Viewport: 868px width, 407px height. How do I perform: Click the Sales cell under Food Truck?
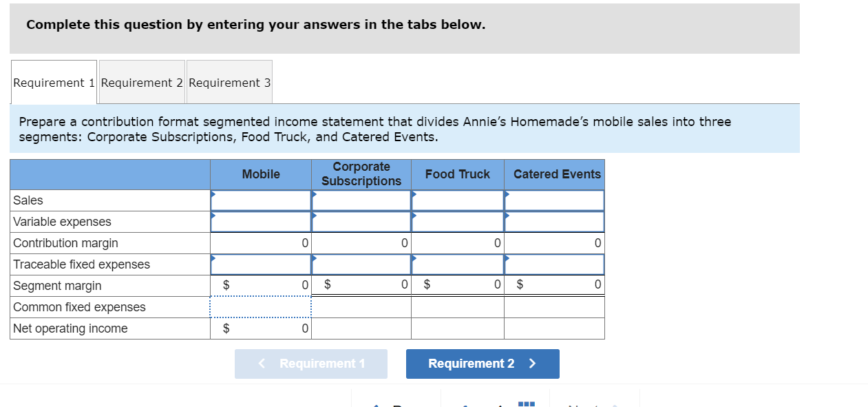(457, 200)
